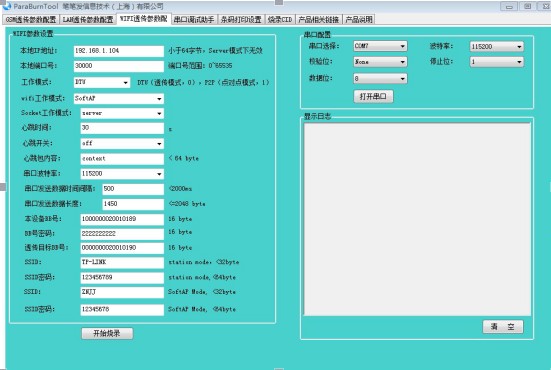Click the 本地端口号 field showing 30000
551x370 pixels.
click(119, 66)
